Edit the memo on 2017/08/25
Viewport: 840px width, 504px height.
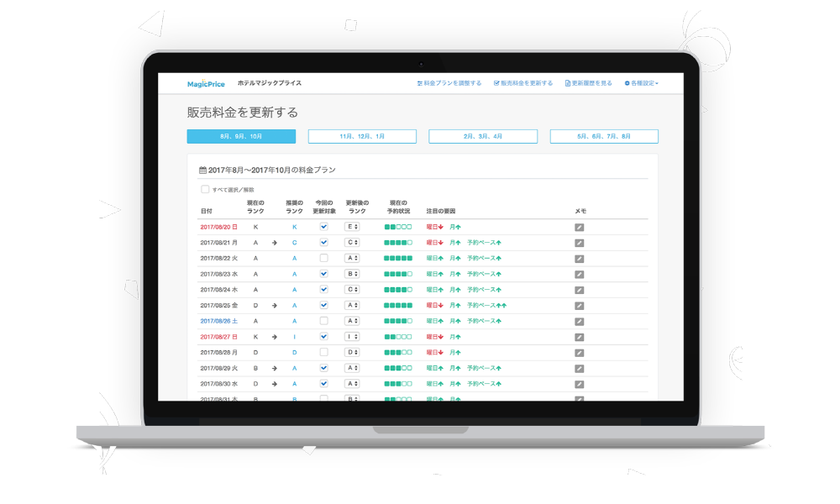(x=579, y=305)
